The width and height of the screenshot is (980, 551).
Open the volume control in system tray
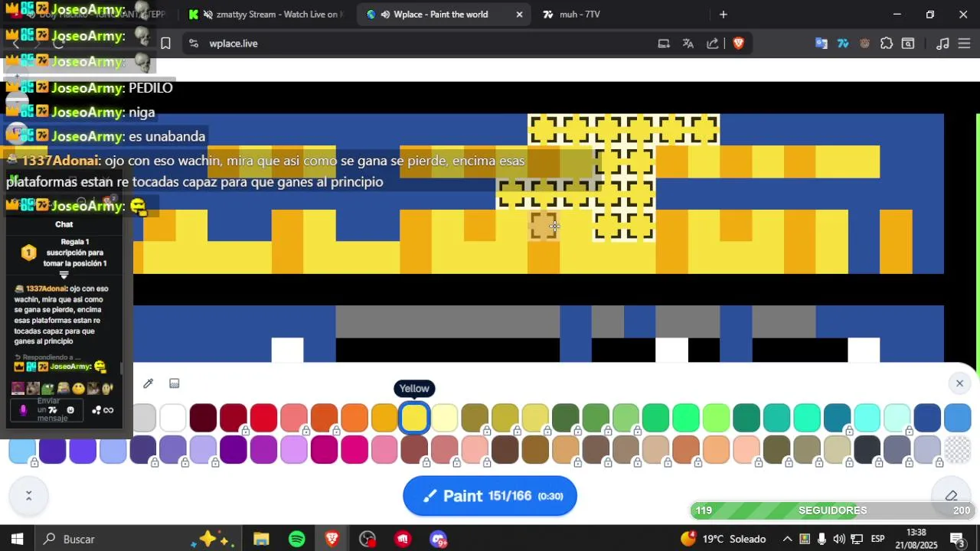[839, 539]
